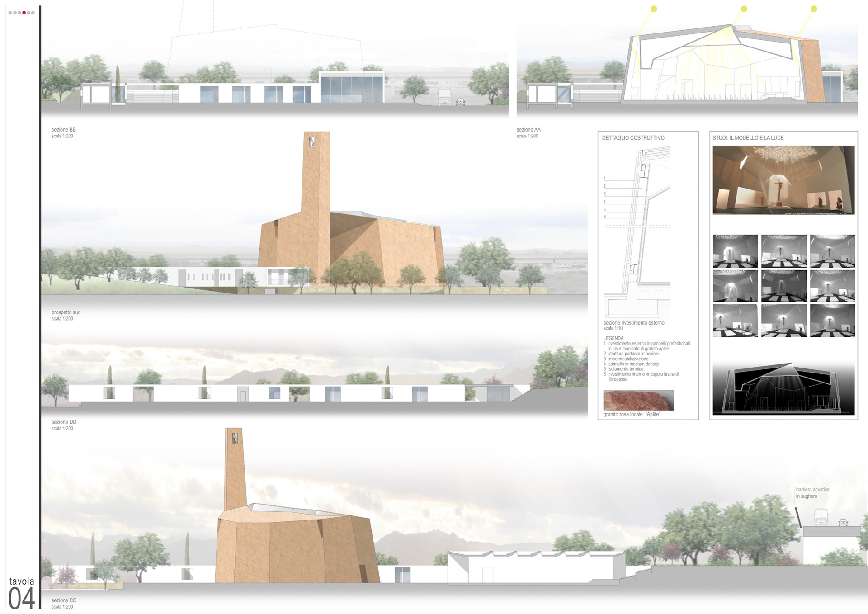This screenshot has width=868, height=614.
Task: Open the black section light model image
Action: click(783, 389)
